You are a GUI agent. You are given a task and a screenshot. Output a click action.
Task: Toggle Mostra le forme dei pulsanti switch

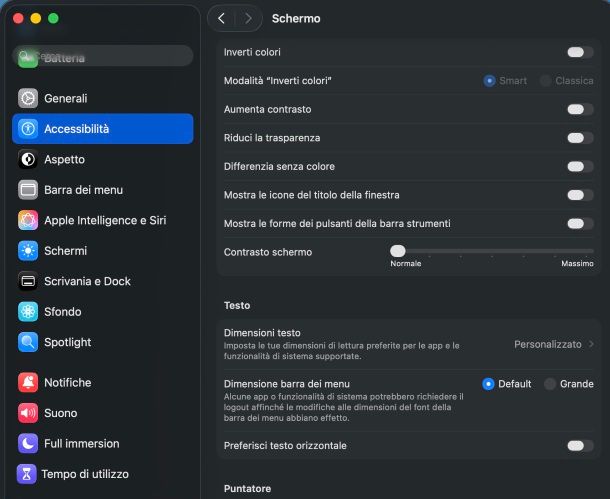[580, 224]
